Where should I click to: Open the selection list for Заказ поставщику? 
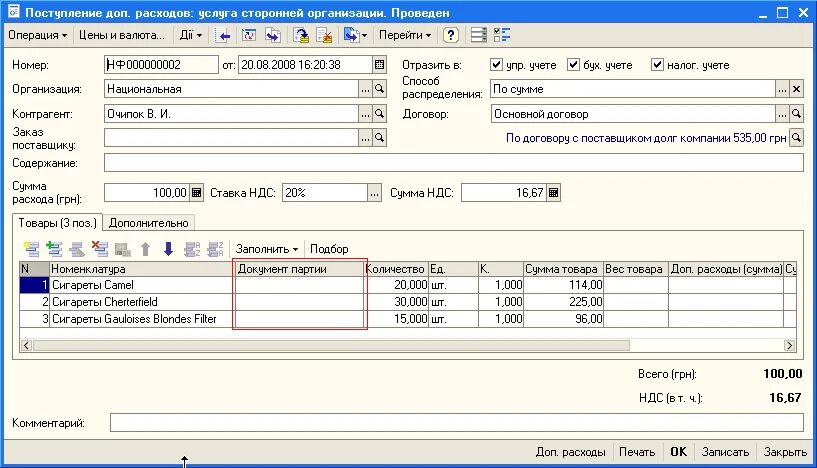[x=365, y=138]
